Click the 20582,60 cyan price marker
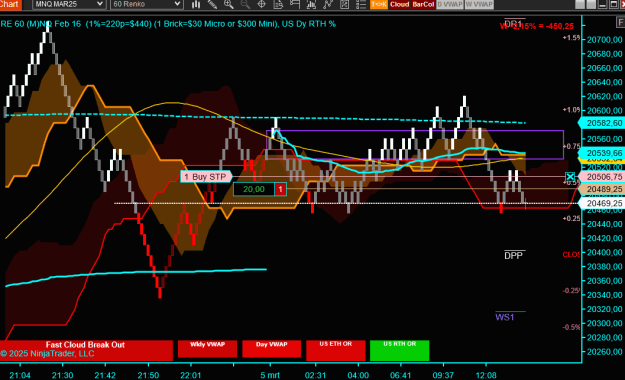This screenshot has height=380, width=625. [x=602, y=123]
